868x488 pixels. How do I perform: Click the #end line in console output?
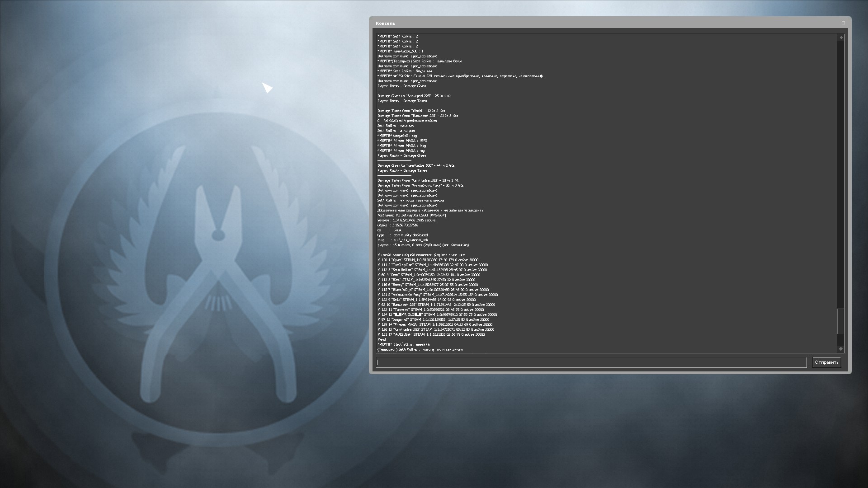pos(382,339)
